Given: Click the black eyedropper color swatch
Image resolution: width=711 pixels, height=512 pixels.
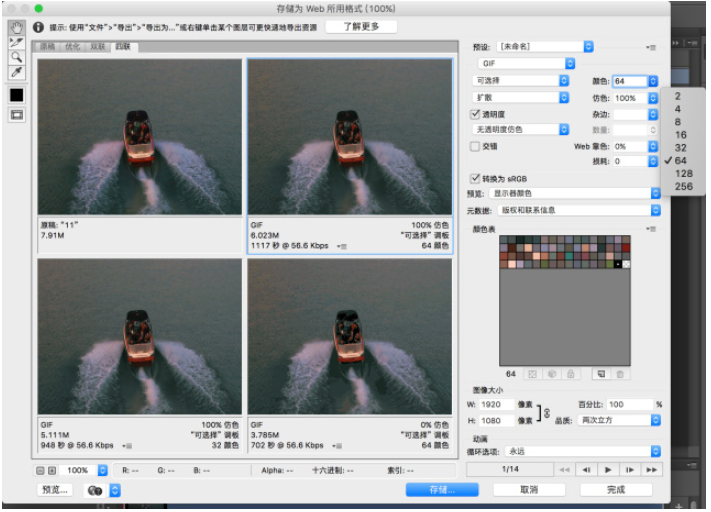Looking at the screenshot, I should pos(16,95).
